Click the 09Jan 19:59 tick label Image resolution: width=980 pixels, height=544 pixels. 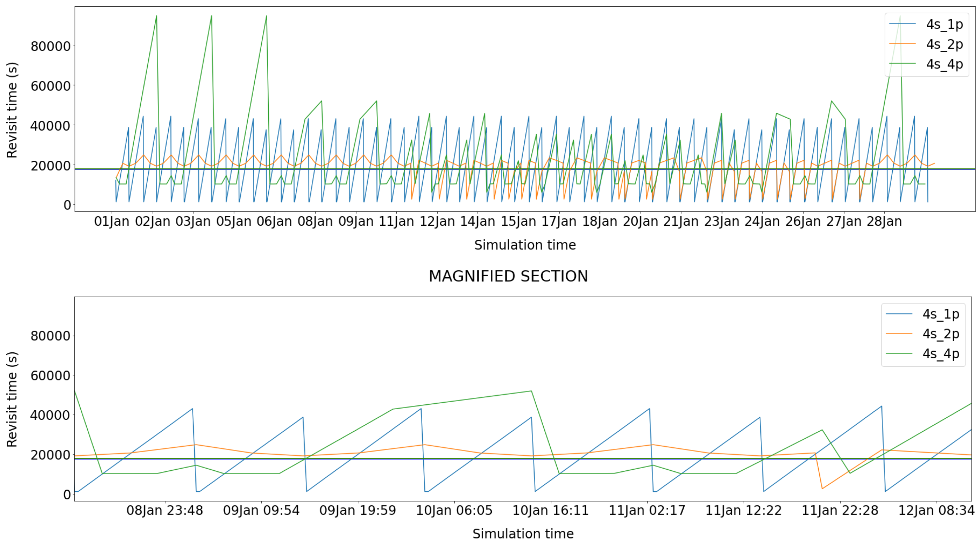coord(358,511)
